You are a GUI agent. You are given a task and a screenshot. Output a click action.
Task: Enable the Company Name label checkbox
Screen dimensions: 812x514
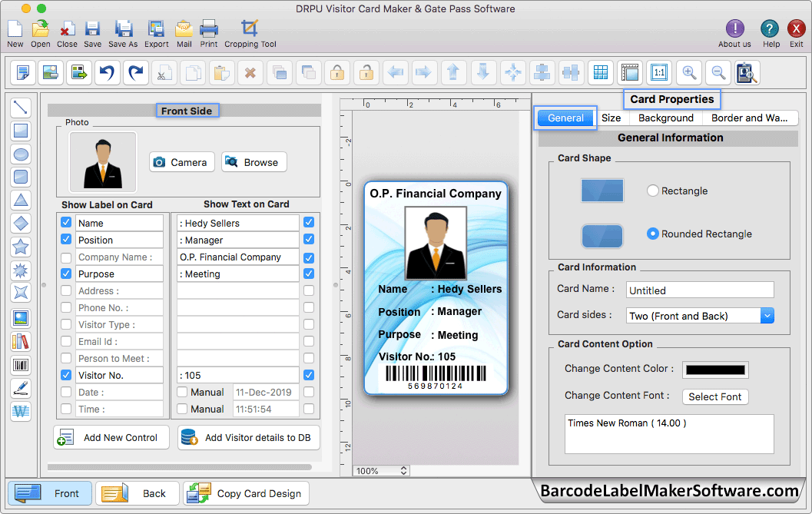[66, 257]
